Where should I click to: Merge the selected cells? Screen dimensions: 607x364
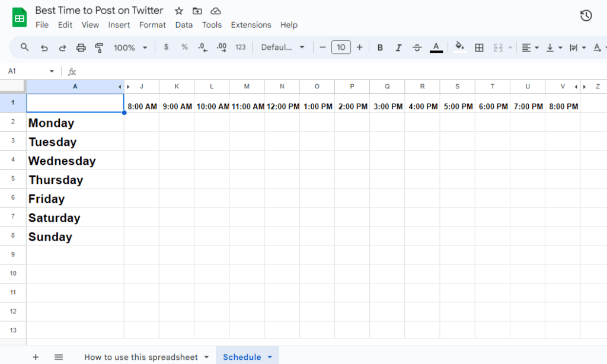tap(499, 47)
